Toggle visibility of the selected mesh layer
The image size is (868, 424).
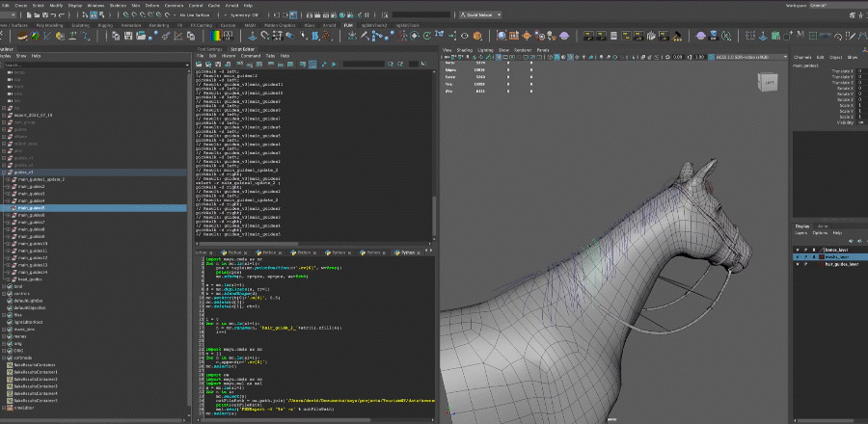797,257
